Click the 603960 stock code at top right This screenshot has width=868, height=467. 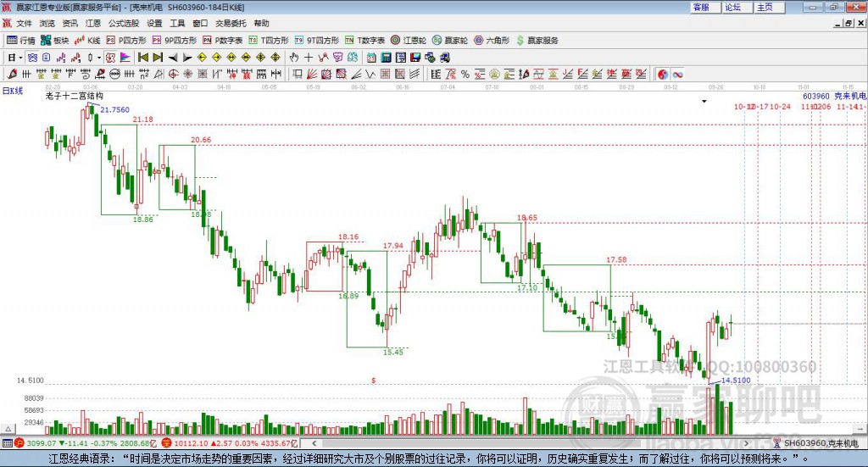click(x=816, y=96)
